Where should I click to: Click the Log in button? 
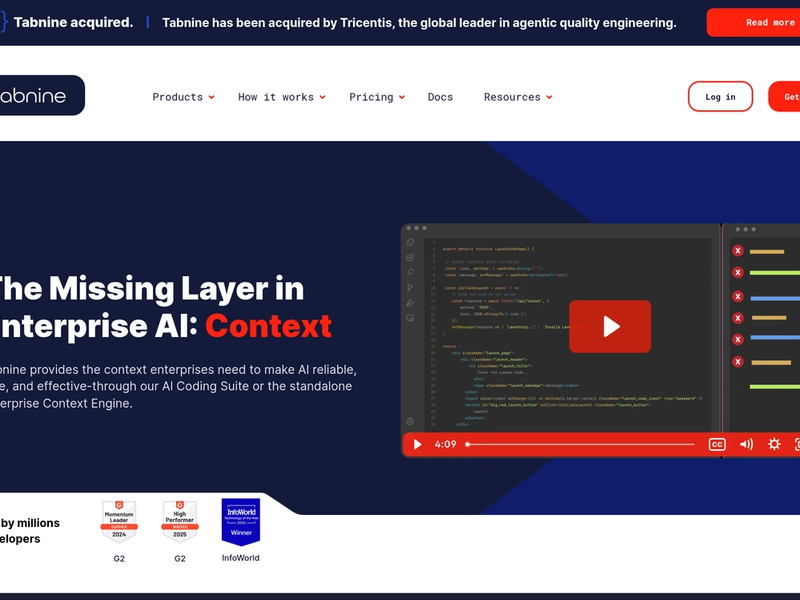point(720,96)
